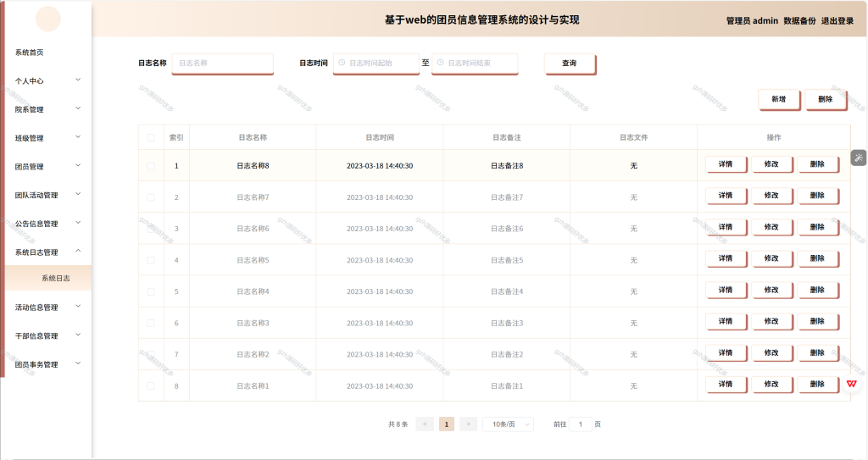
Task: Click the magic wand floating icon
Action: coord(859,158)
